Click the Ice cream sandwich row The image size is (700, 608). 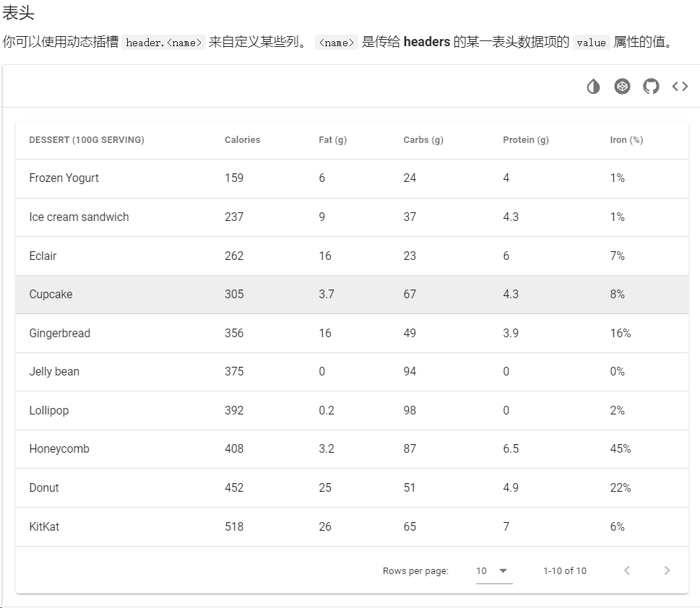[79, 217]
